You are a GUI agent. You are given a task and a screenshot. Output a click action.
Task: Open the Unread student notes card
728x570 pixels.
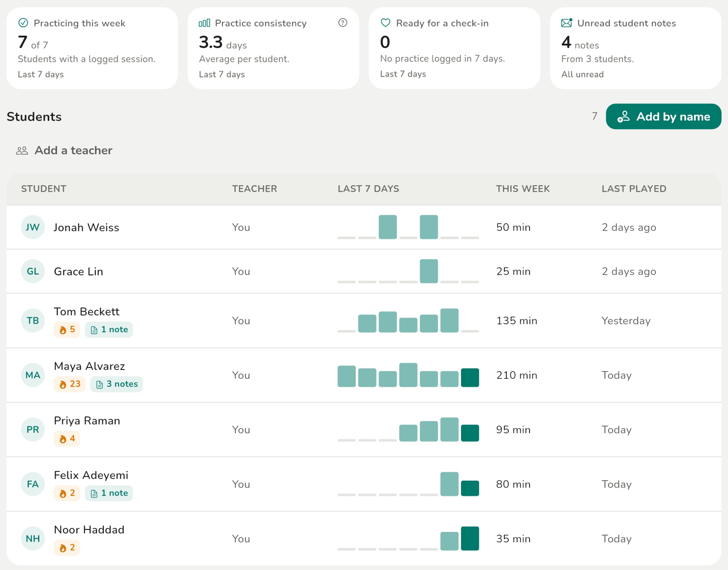pyautogui.click(x=635, y=48)
